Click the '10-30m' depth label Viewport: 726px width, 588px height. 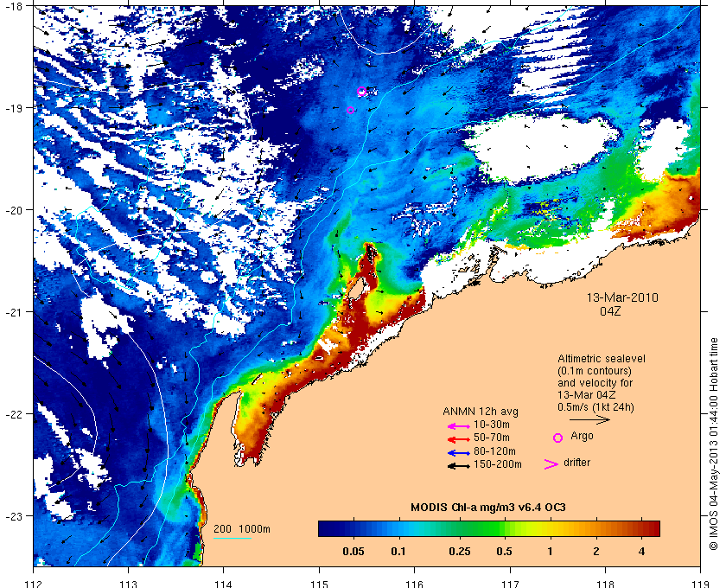point(491,425)
